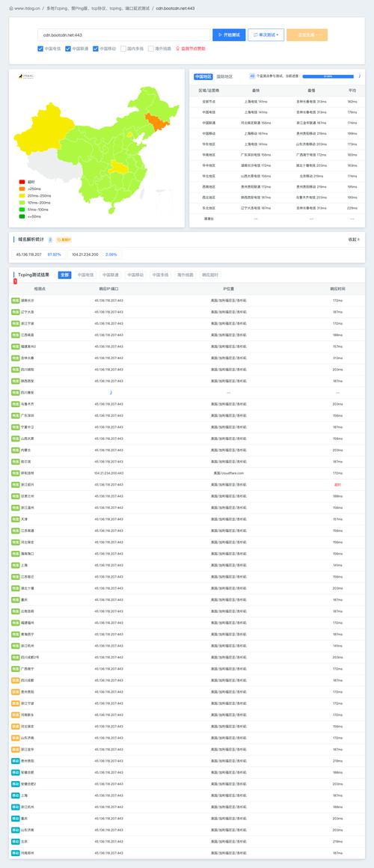Image resolution: width=374 pixels, height=868 pixels.
Task: Click the red badge under Tcping测试结果 title
Action: pos(15,282)
